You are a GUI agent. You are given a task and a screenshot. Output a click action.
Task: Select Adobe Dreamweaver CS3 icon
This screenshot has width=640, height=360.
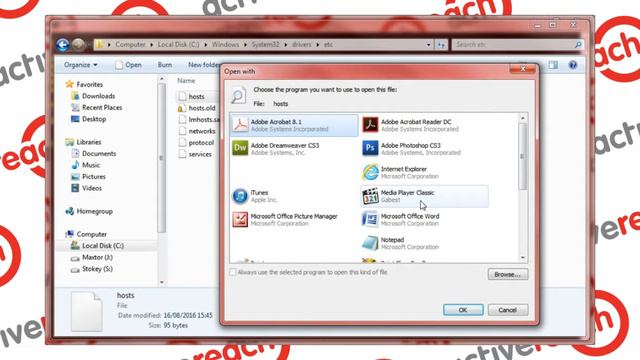point(240,148)
